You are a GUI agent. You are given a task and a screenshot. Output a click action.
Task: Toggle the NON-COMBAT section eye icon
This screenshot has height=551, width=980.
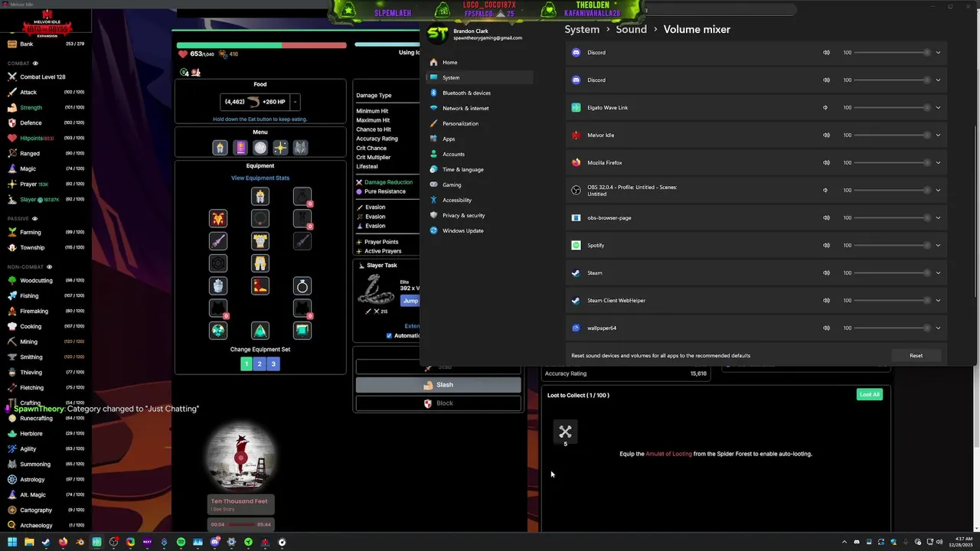[50, 267]
